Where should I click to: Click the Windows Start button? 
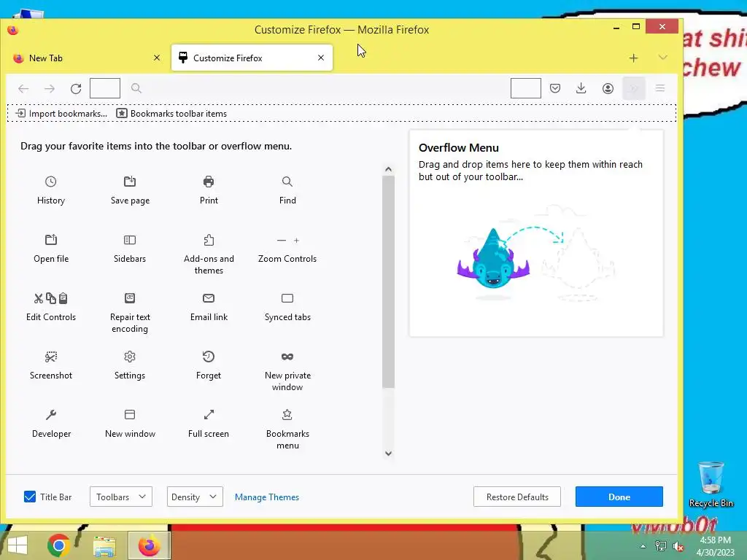(18, 545)
